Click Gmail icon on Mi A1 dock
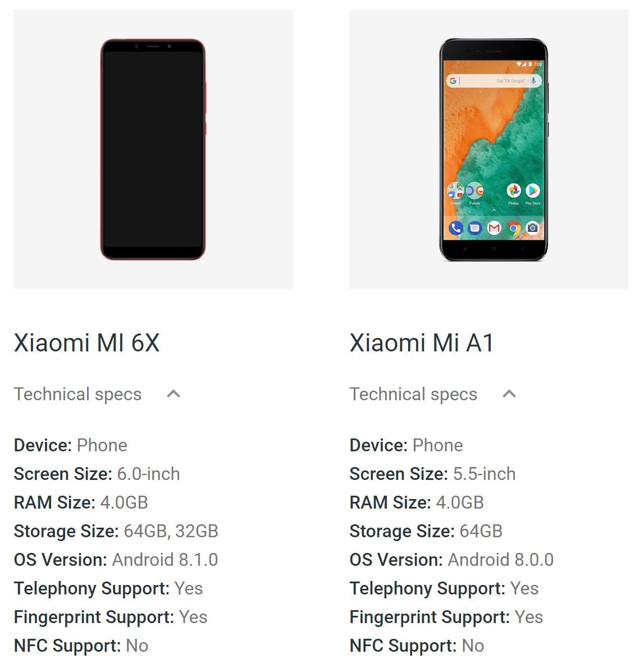Viewport: 644px width, 668px height. pyautogui.click(x=494, y=229)
